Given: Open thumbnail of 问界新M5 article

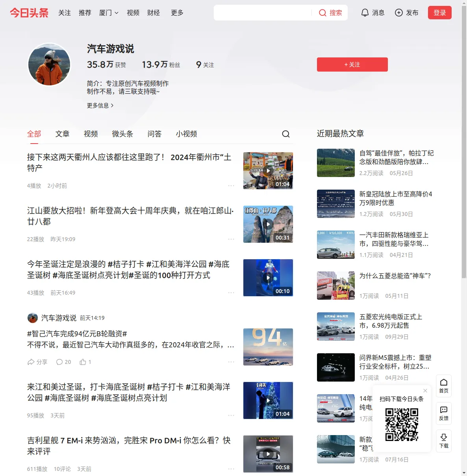Looking at the screenshot, I should coord(336,367).
